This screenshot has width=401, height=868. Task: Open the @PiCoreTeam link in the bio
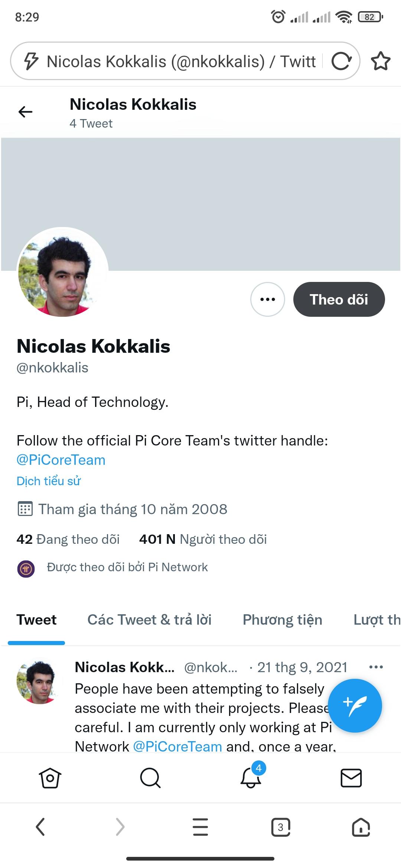tap(61, 460)
